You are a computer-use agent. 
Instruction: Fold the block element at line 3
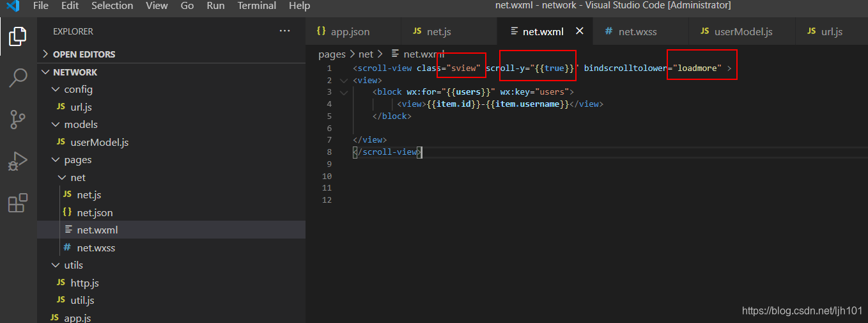pyautogui.click(x=344, y=92)
